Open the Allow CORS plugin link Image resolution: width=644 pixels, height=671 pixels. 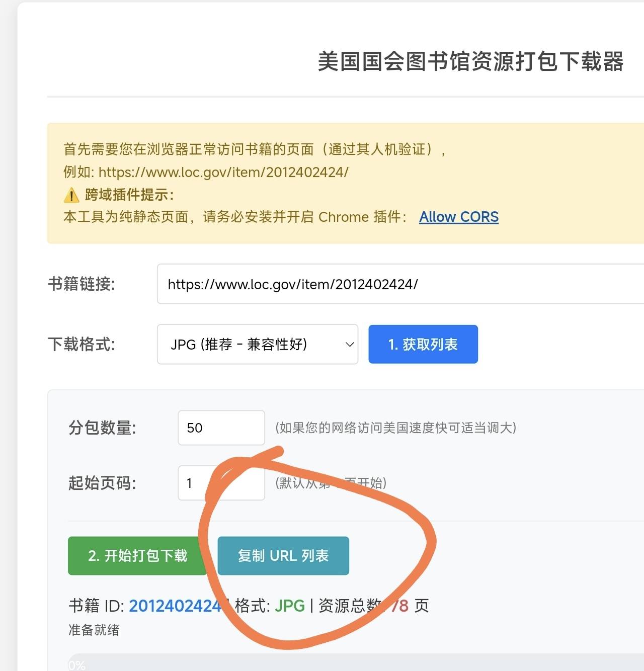[458, 217]
